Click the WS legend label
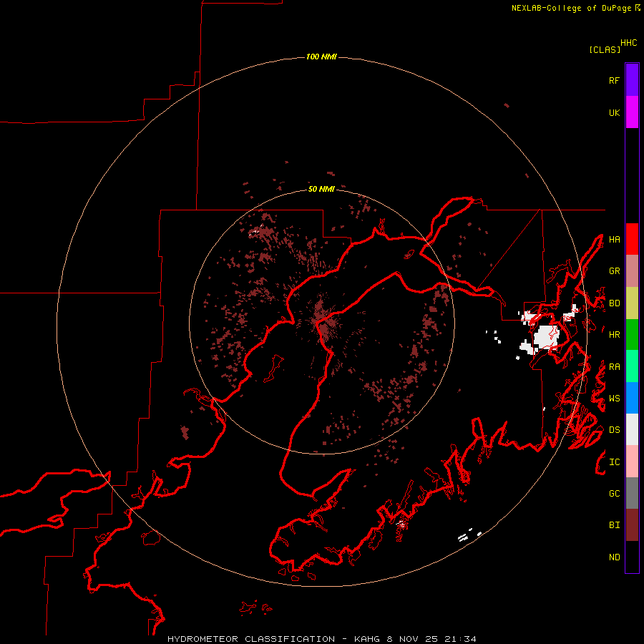This screenshot has height=644, width=644. coord(614,399)
